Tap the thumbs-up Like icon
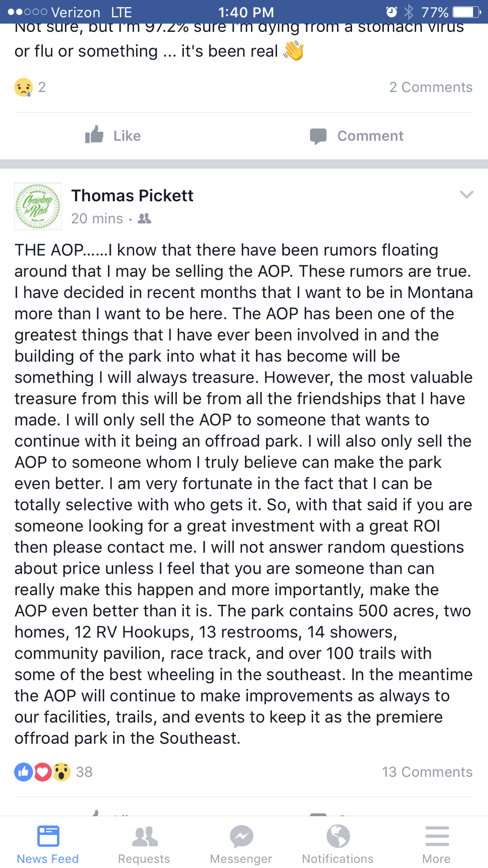The width and height of the screenshot is (488, 868). point(94,135)
